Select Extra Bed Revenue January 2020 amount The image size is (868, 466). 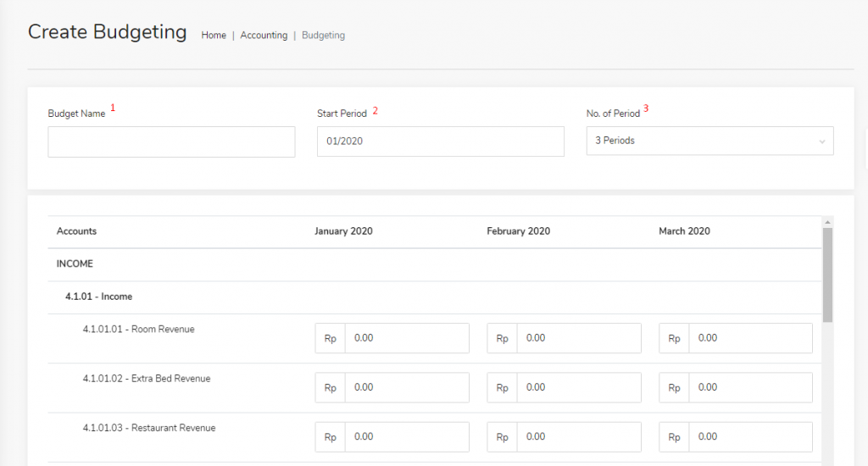tap(406, 387)
